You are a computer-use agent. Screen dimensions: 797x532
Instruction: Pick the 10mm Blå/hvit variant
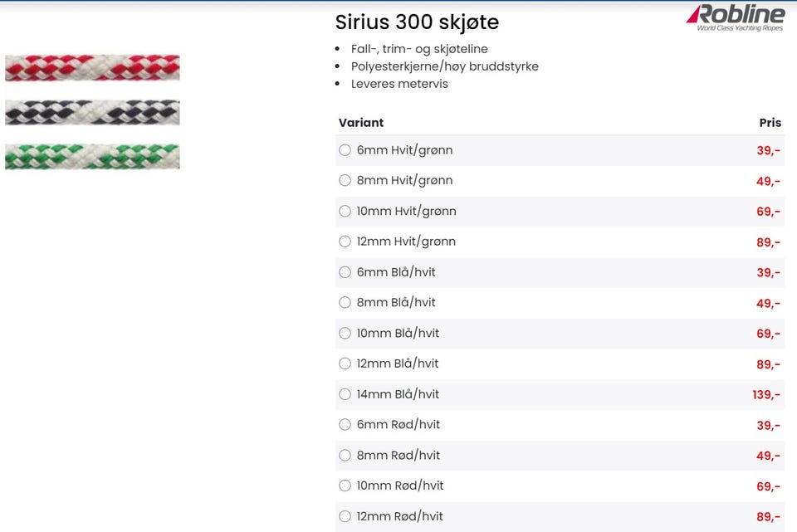[345, 333]
